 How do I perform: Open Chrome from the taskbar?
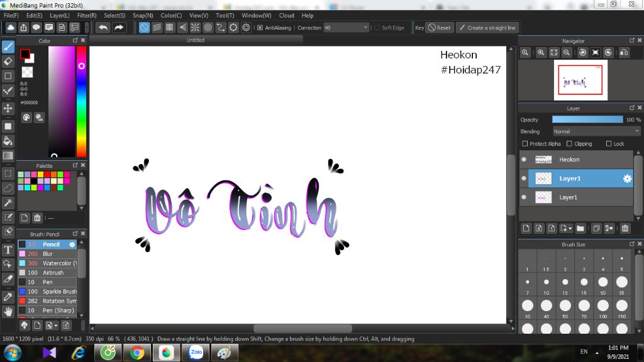(x=137, y=353)
